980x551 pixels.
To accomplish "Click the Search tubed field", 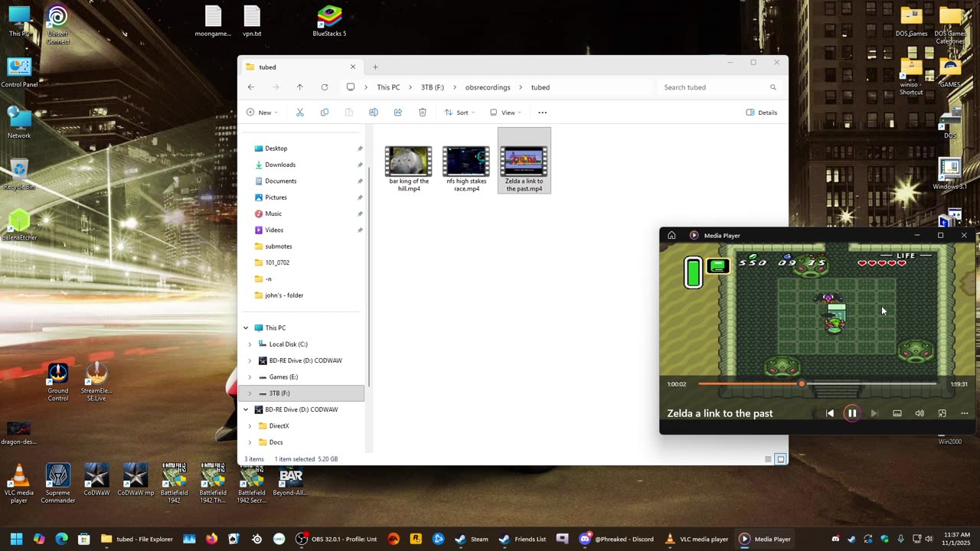I will (x=721, y=87).
